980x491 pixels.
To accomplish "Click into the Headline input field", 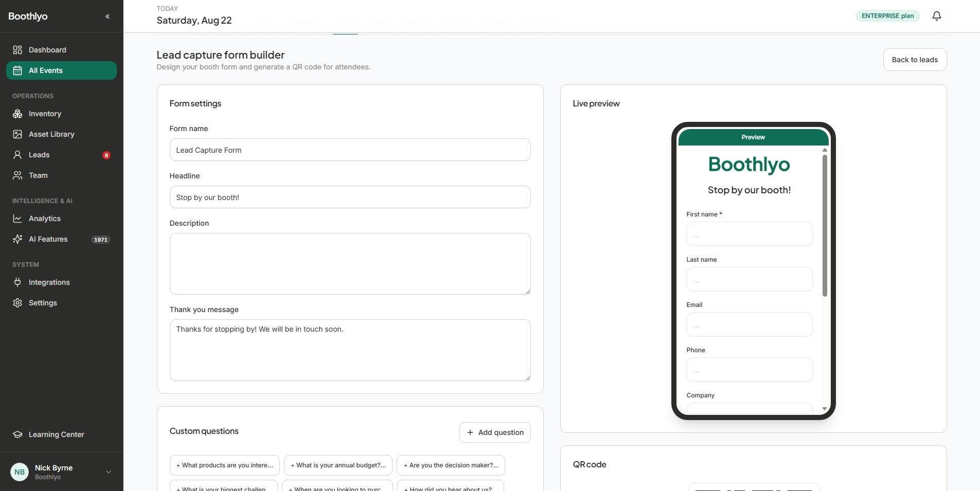I will pos(350,197).
